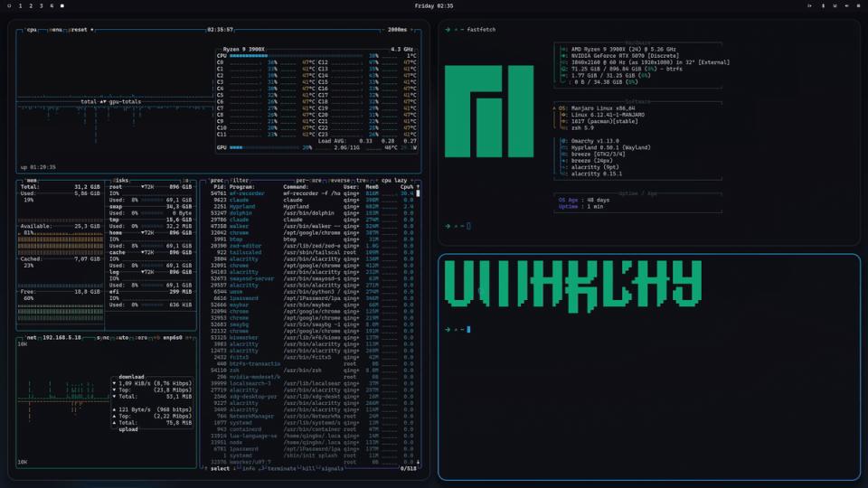This screenshot has width=868, height=488.
Task: Click the terminate process option
Action: coord(281,469)
